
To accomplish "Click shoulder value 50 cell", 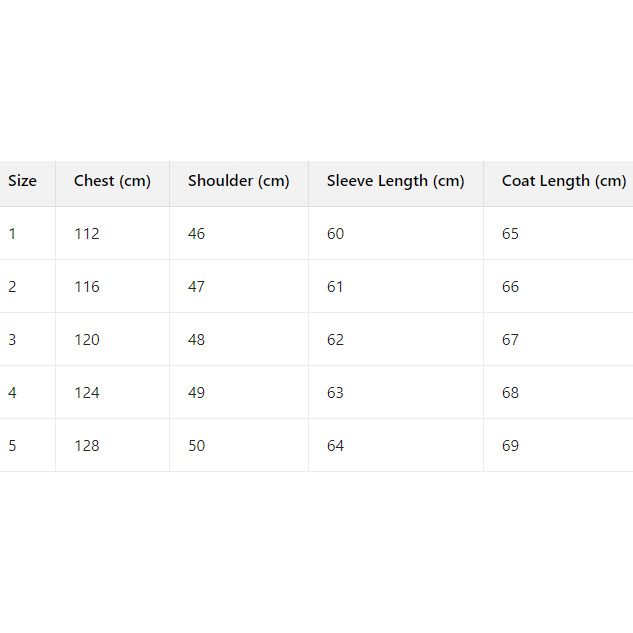I will pos(197,446).
